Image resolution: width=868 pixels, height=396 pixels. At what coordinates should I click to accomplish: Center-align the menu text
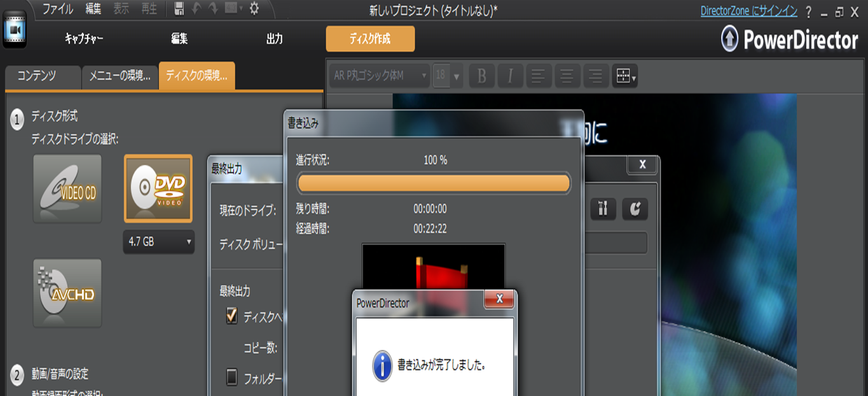point(567,76)
